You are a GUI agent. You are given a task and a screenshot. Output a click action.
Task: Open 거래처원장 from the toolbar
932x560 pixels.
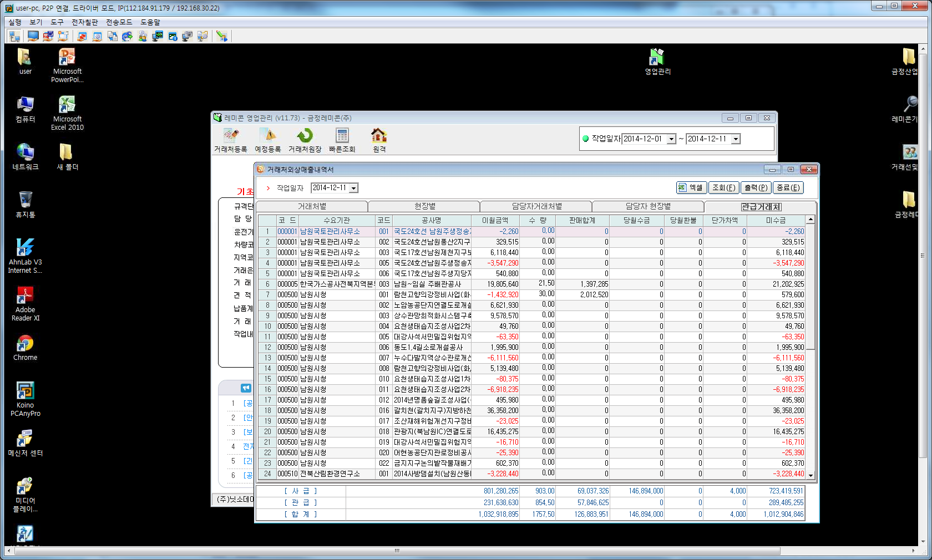point(305,140)
